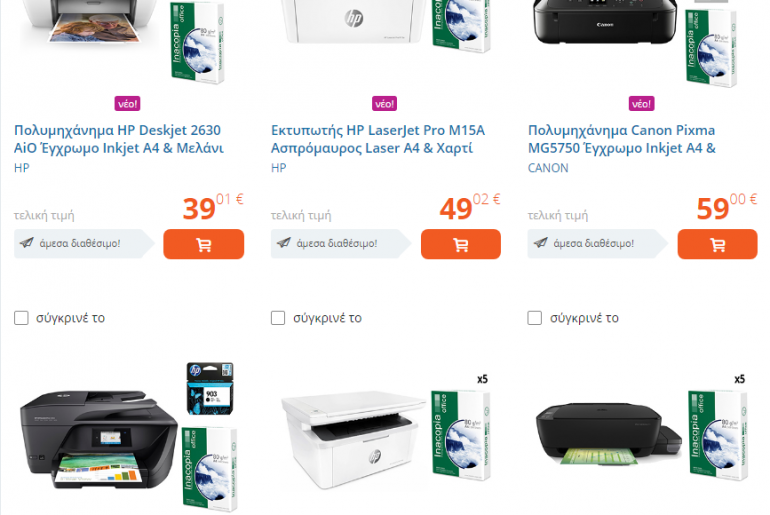Click the νέο! badge on Canon Pixma
770x515 pixels.
(x=641, y=104)
